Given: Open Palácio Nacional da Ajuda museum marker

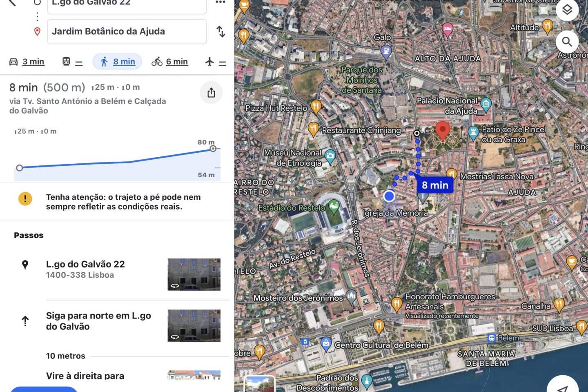Looking at the screenshot, I should pyautogui.click(x=486, y=105).
